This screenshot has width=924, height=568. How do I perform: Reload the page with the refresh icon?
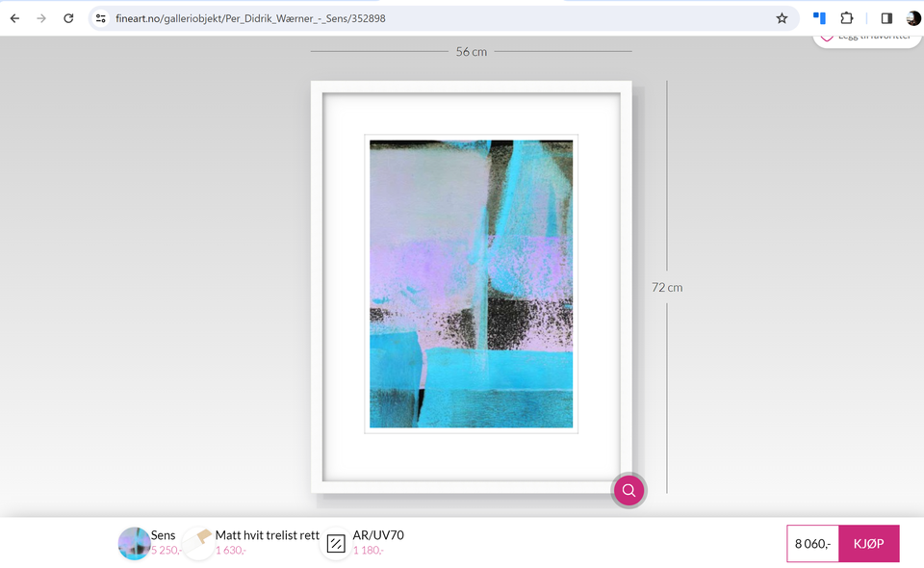68,18
